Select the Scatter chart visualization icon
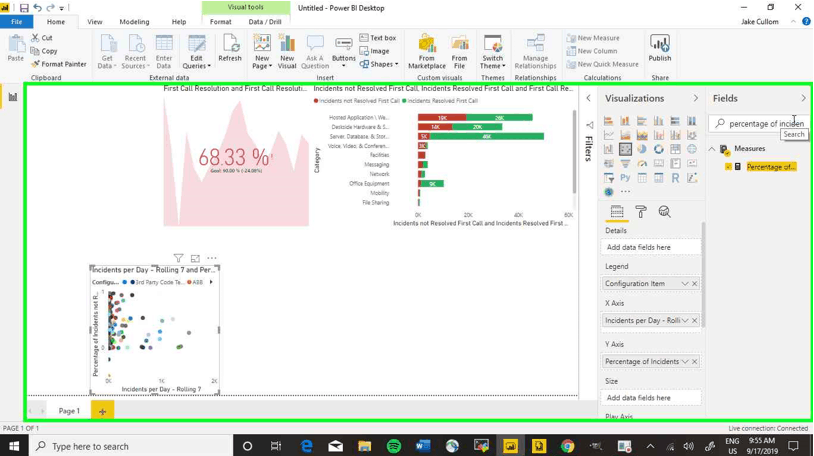This screenshot has width=814, height=456. pyautogui.click(x=625, y=149)
